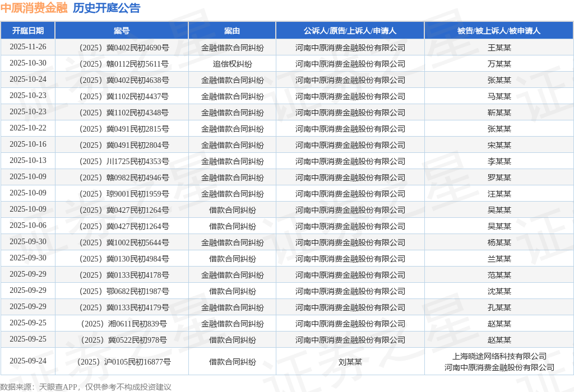Screen dimensions: 574x392
Task: Click defendant name 马某某
Action: [x=499, y=96]
